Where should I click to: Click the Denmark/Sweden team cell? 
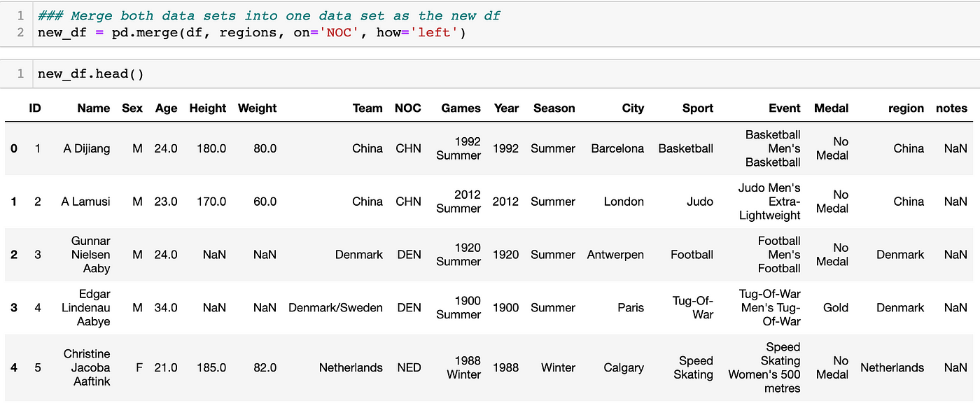click(x=336, y=308)
